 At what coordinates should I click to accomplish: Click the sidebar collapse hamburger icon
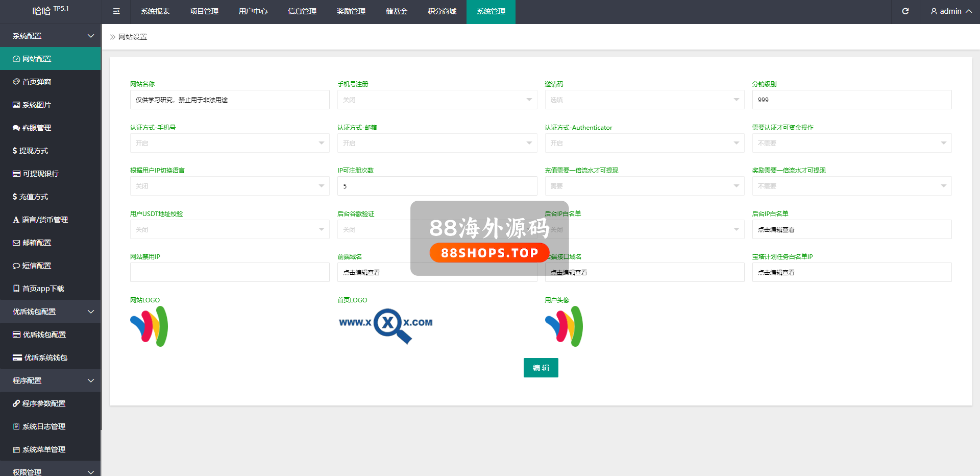pos(116,11)
